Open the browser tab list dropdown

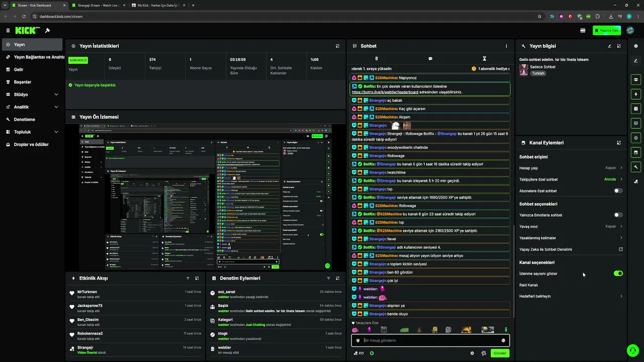(5, 5)
